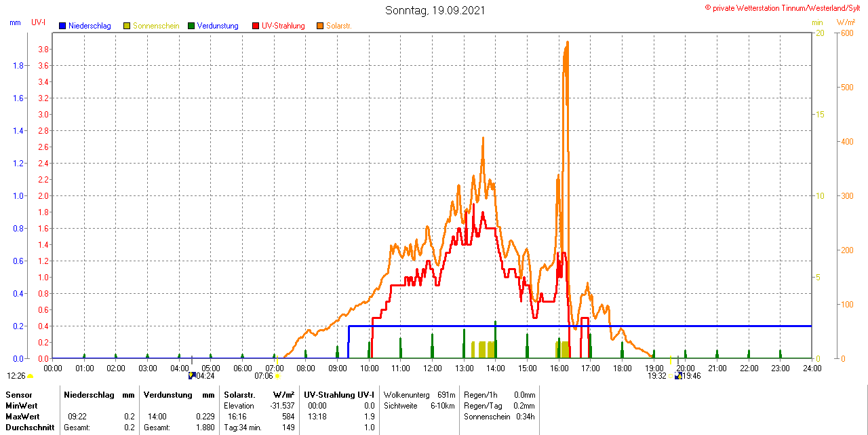The height and width of the screenshot is (435, 868).
Task: Click the UV-Strahlung UV-I column header
Action: click(340, 394)
